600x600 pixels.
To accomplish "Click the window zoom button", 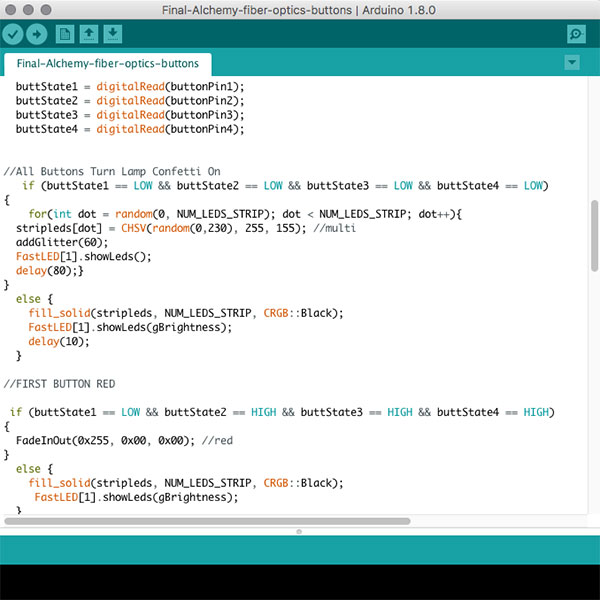I will [46, 10].
